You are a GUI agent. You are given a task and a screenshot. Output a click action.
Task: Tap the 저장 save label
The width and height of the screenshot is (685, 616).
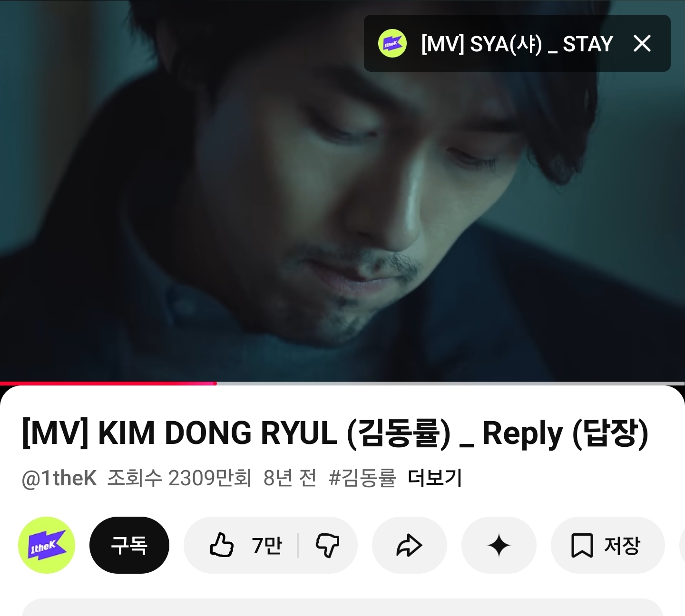tap(622, 545)
